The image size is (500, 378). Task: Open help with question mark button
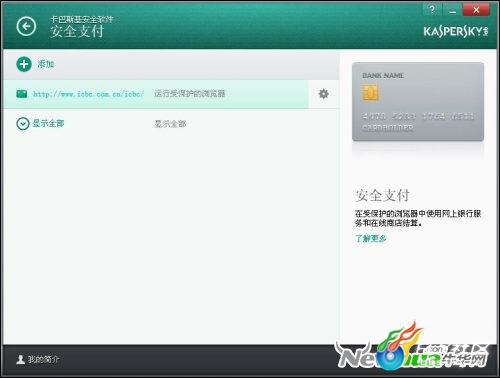(x=432, y=10)
